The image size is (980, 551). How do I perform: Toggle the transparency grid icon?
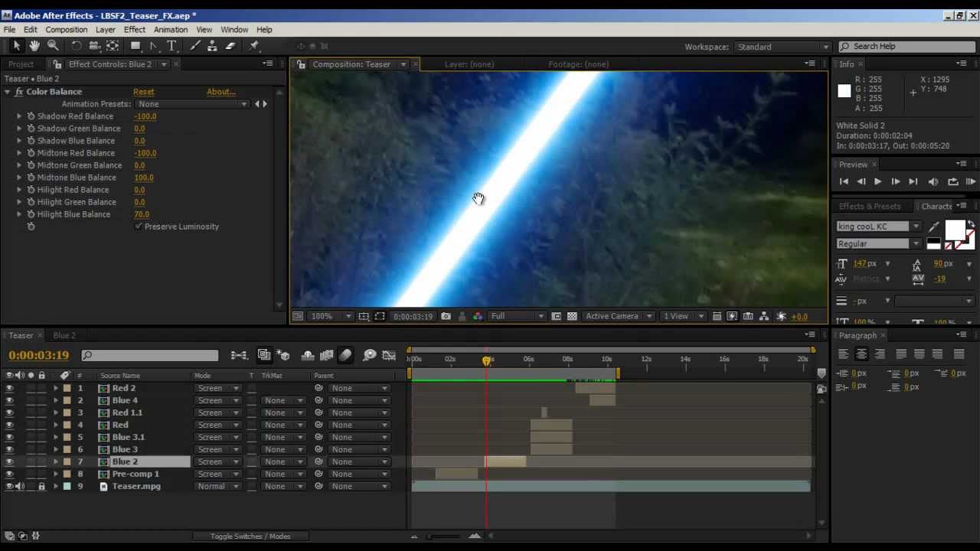tap(572, 316)
